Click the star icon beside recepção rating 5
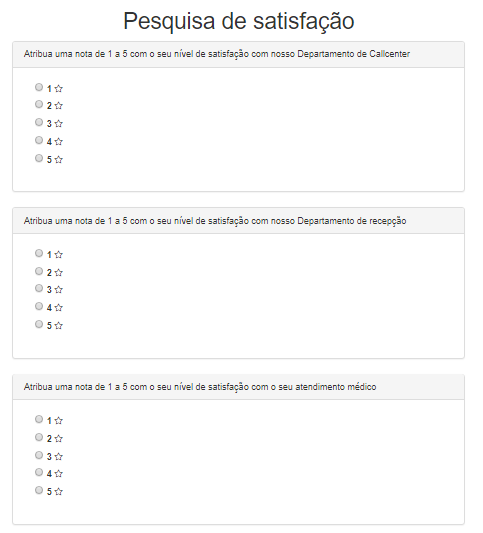The image size is (483, 533). point(58,326)
